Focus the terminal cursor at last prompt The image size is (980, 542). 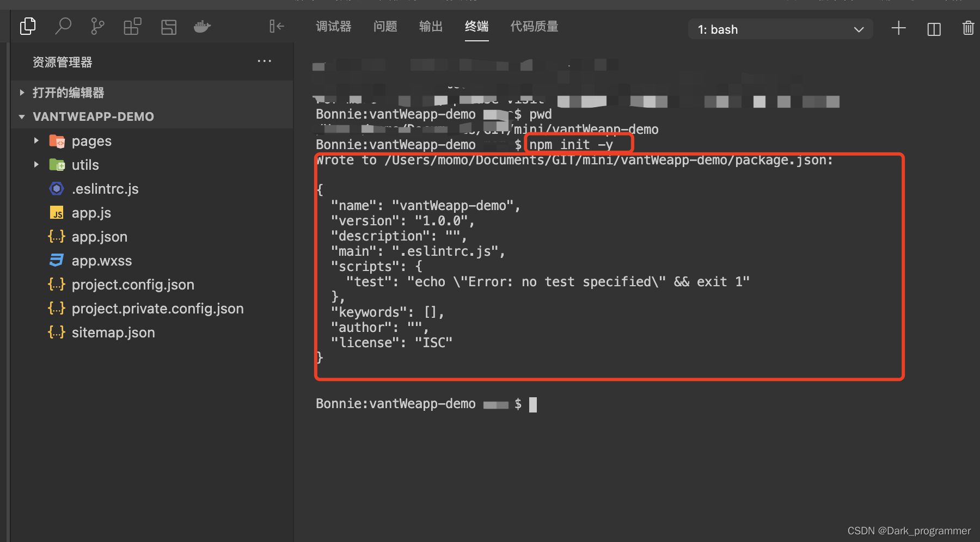(x=533, y=404)
